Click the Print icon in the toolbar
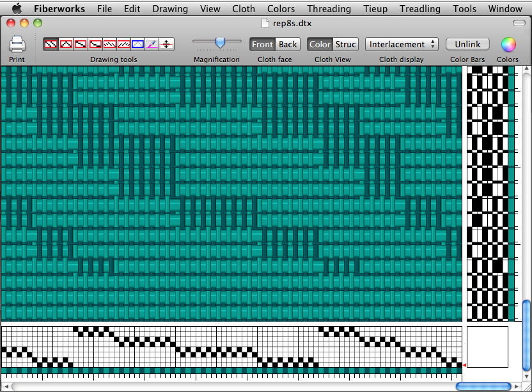Screen dimensions: 532x392 point(17,45)
